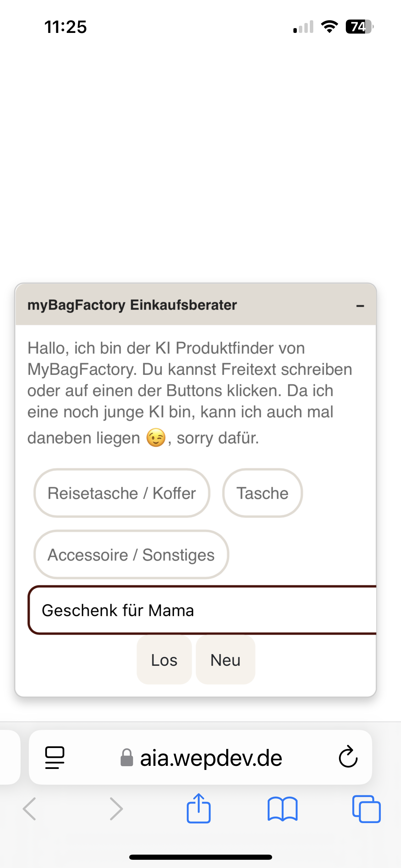Tap the lock icon beside the URL
The image size is (401, 868).
tap(127, 758)
